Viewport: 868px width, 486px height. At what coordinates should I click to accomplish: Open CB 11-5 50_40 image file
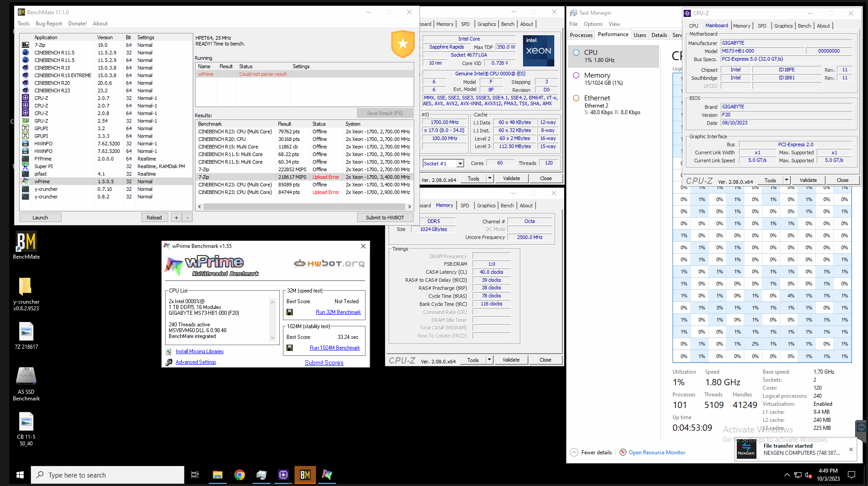click(x=26, y=429)
